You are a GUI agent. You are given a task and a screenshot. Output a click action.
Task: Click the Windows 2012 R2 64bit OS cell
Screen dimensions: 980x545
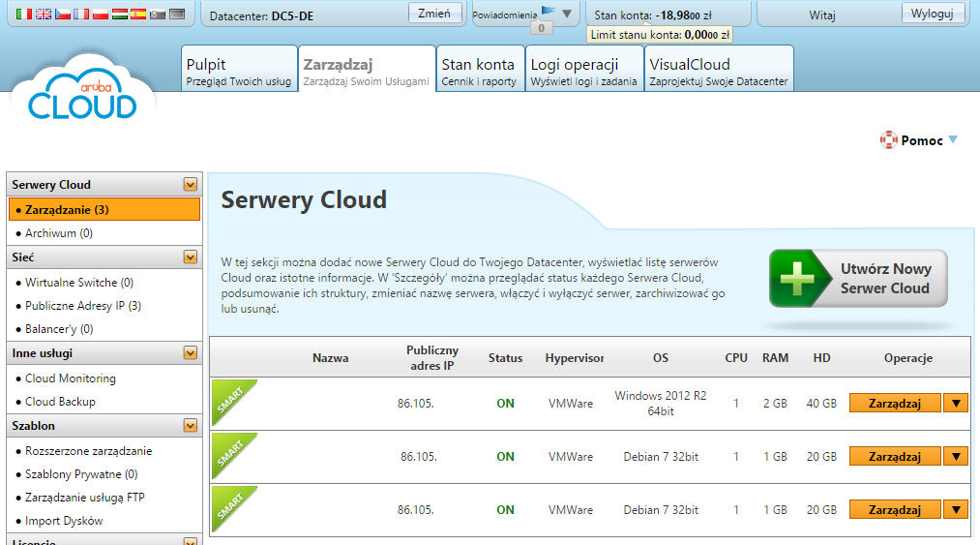(661, 404)
